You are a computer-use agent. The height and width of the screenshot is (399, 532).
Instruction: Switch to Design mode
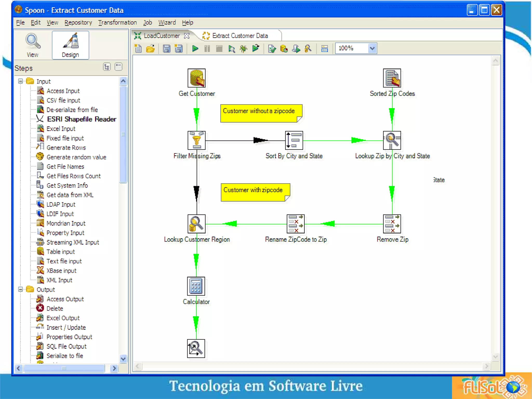[x=70, y=45]
